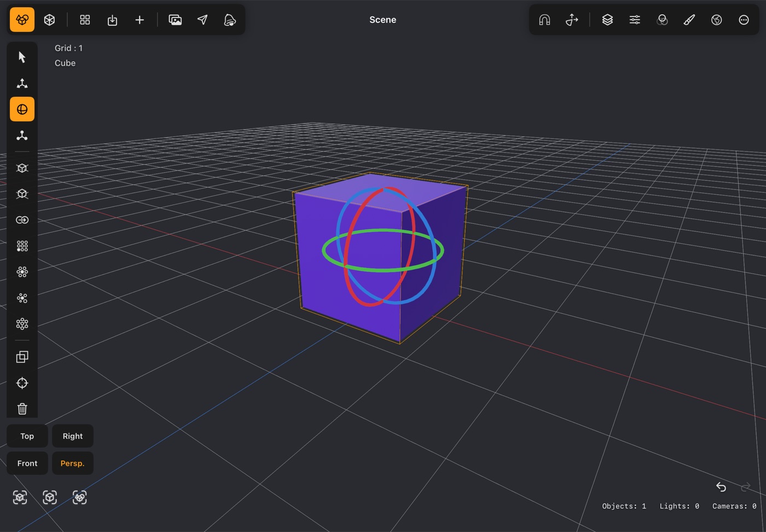Click the overlapping squares duplicate icon
The image size is (766, 532).
[22, 356]
